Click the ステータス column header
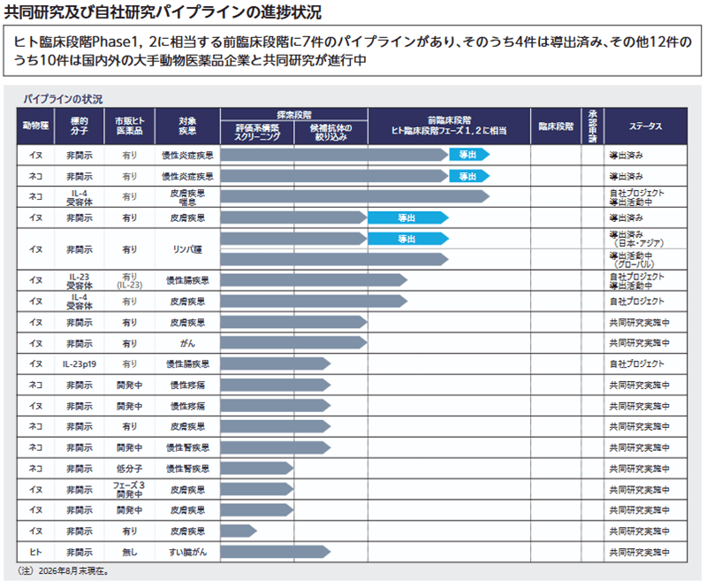The image size is (707, 588). click(x=646, y=126)
